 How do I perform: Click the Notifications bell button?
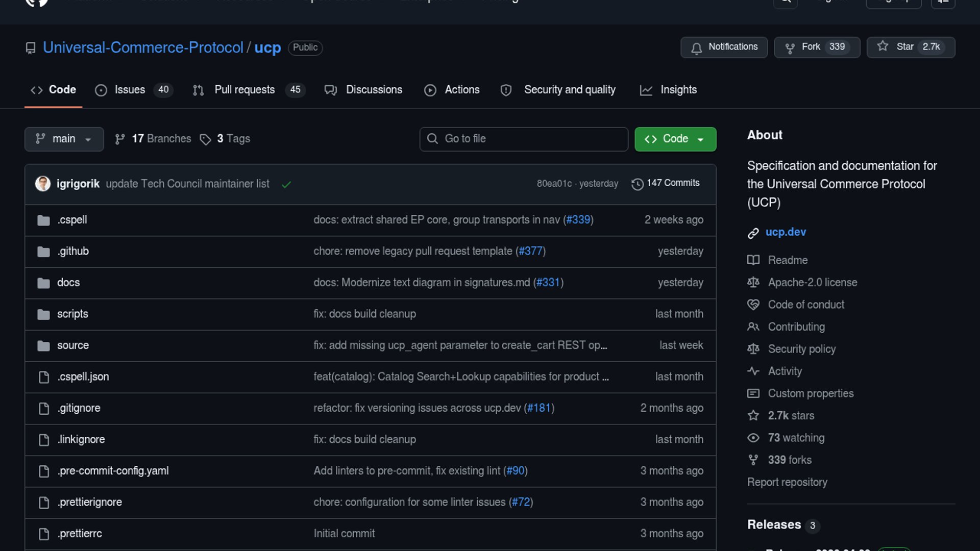724,47
